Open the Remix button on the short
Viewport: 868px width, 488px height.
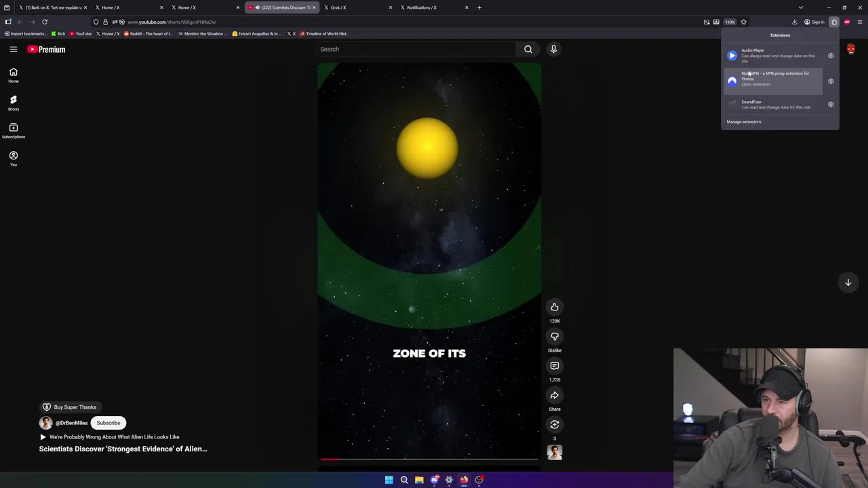[555, 424]
